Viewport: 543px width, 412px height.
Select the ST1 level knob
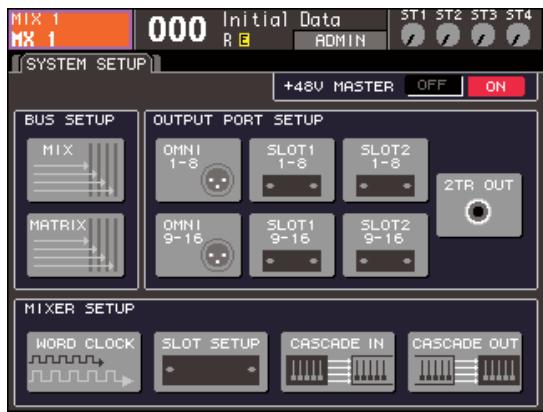[x=413, y=36]
